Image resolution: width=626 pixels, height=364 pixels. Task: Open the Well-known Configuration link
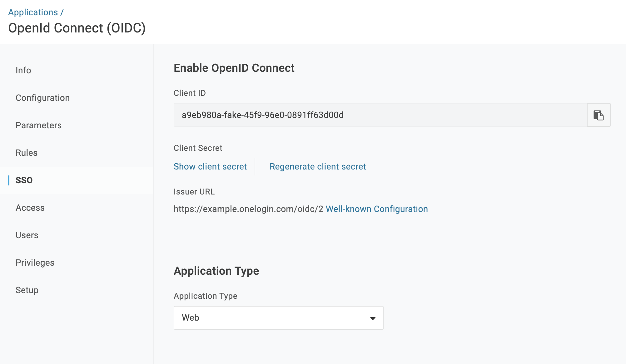pyautogui.click(x=377, y=209)
